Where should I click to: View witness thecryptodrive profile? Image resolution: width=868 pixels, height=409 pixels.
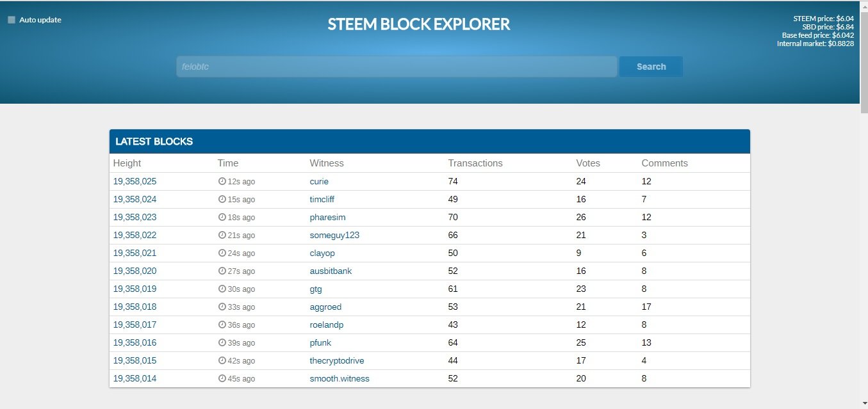coord(337,360)
